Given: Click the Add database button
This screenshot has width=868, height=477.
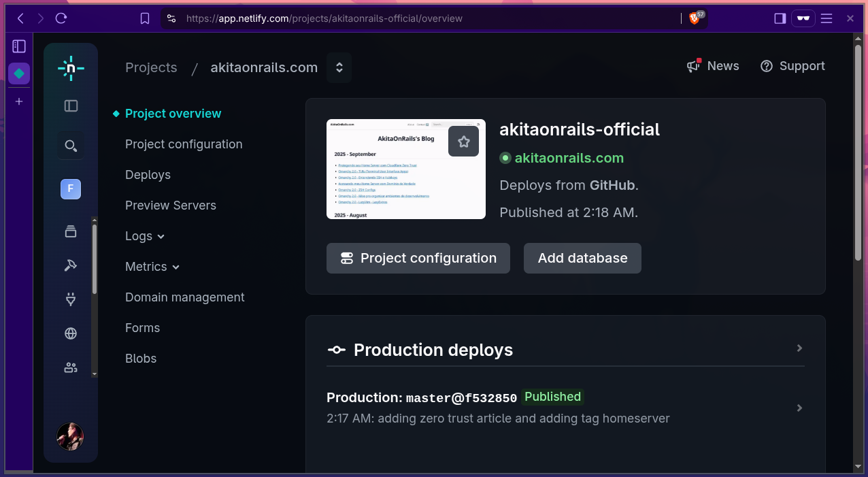Looking at the screenshot, I should pos(582,259).
